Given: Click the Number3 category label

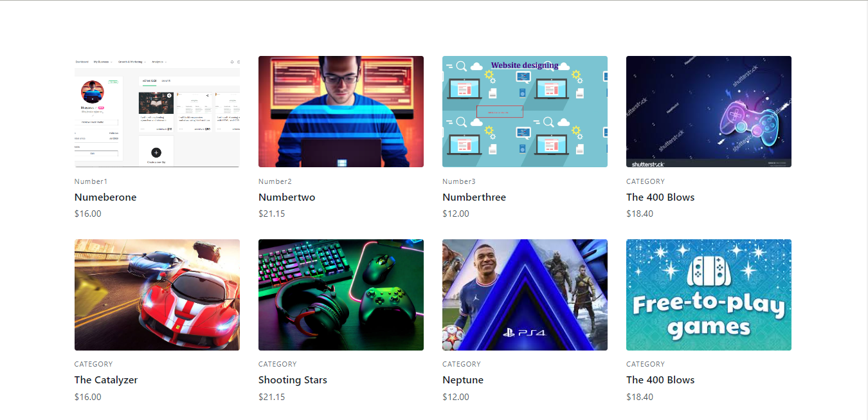Looking at the screenshot, I should (459, 181).
